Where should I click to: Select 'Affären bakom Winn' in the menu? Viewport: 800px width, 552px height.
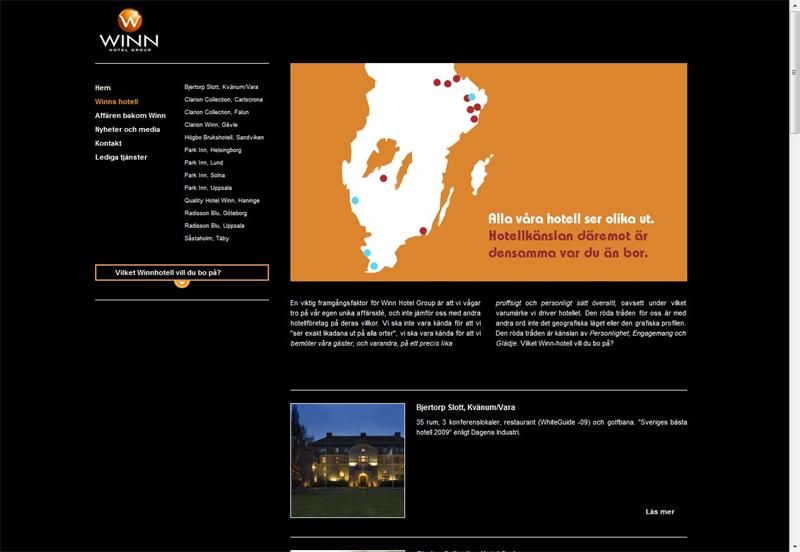pos(130,116)
